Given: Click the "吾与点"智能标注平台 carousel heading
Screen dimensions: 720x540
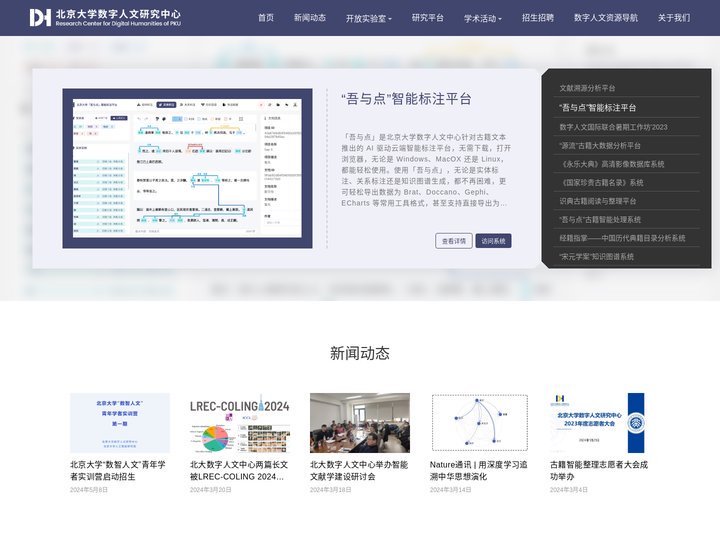Looking at the screenshot, I should 406,99.
